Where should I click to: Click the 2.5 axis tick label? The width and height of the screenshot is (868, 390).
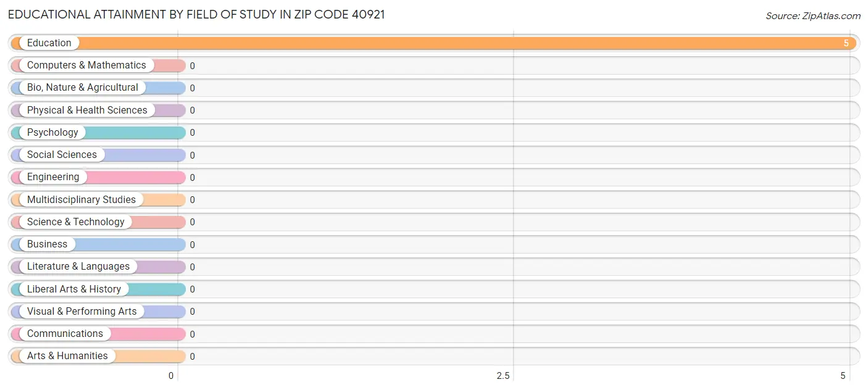tap(503, 376)
